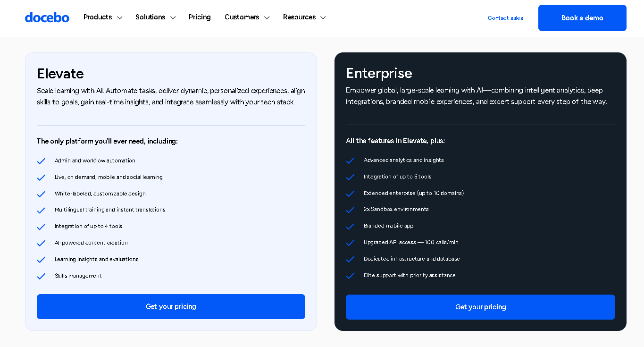644x347 pixels.
Task: Click 'Branded mobile app' text
Action: pos(388,226)
